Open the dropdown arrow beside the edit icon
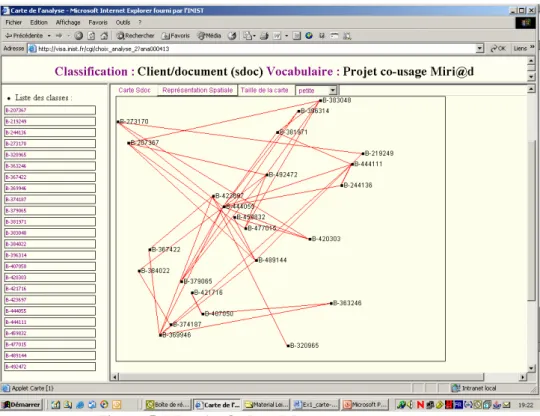Image resolution: width=540 pixels, height=416 pixels. (x=286, y=35)
